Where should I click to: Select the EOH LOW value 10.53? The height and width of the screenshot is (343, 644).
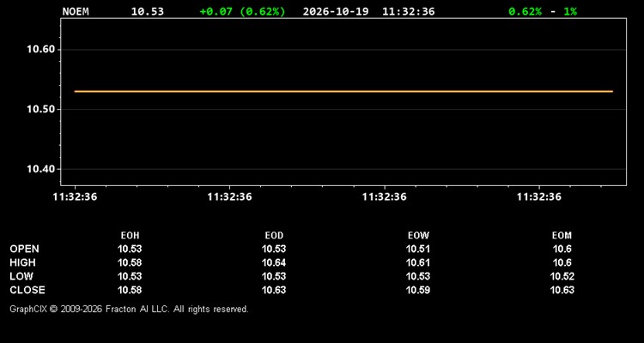pyautogui.click(x=130, y=276)
